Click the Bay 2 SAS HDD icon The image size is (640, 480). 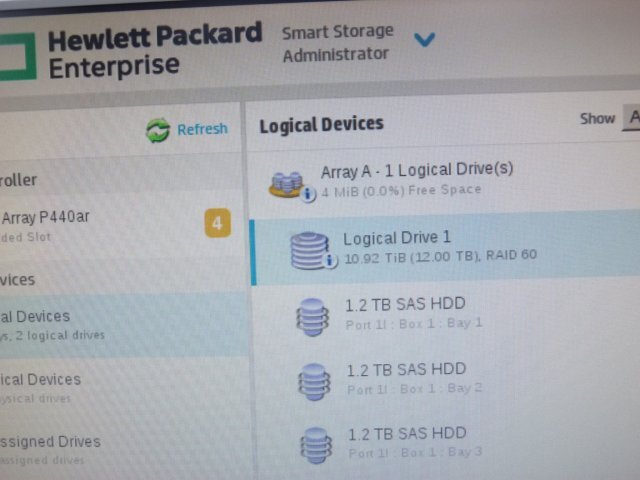(314, 382)
